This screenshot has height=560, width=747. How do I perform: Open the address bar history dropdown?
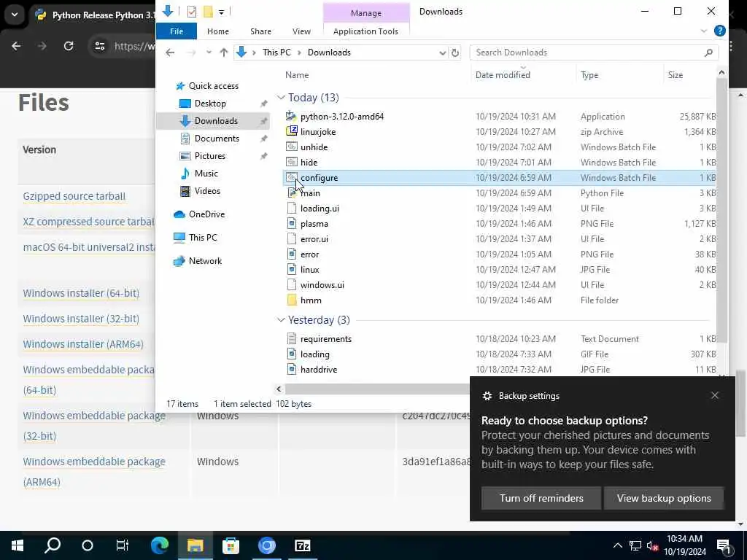coord(443,52)
